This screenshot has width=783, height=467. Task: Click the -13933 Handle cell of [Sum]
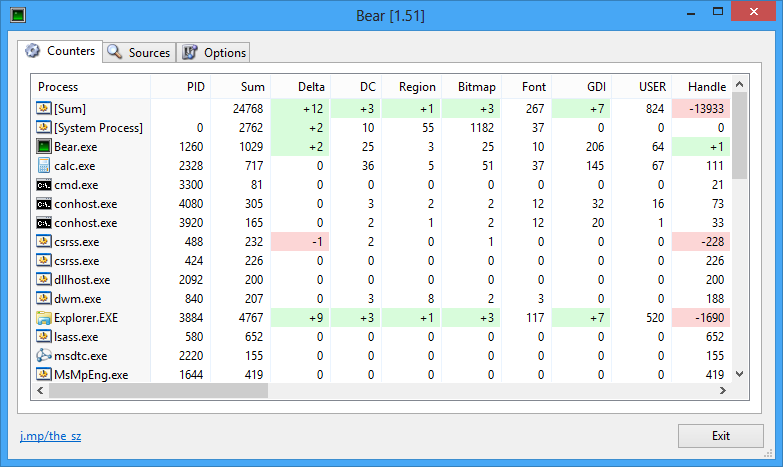(701, 108)
